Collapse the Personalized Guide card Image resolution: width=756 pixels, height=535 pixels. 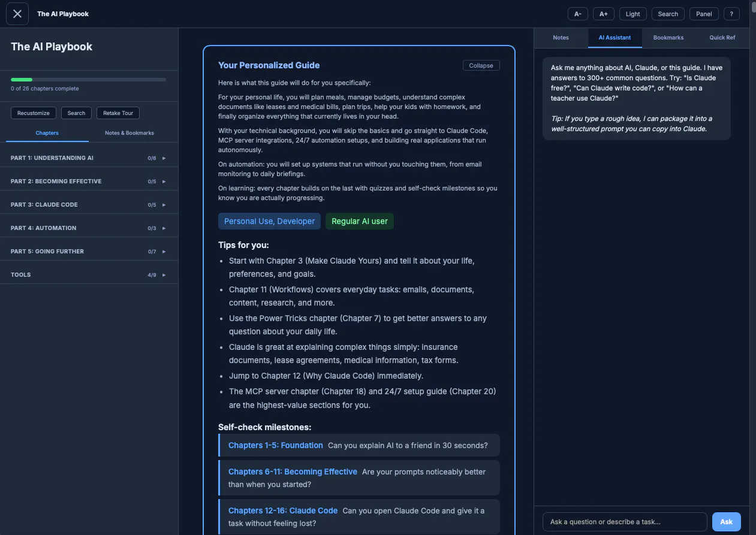point(481,65)
